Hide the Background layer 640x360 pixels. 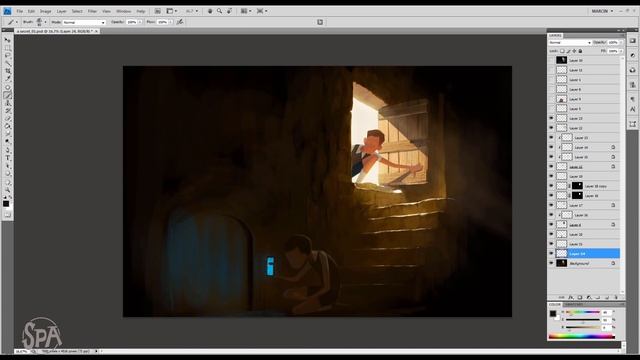click(x=551, y=263)
